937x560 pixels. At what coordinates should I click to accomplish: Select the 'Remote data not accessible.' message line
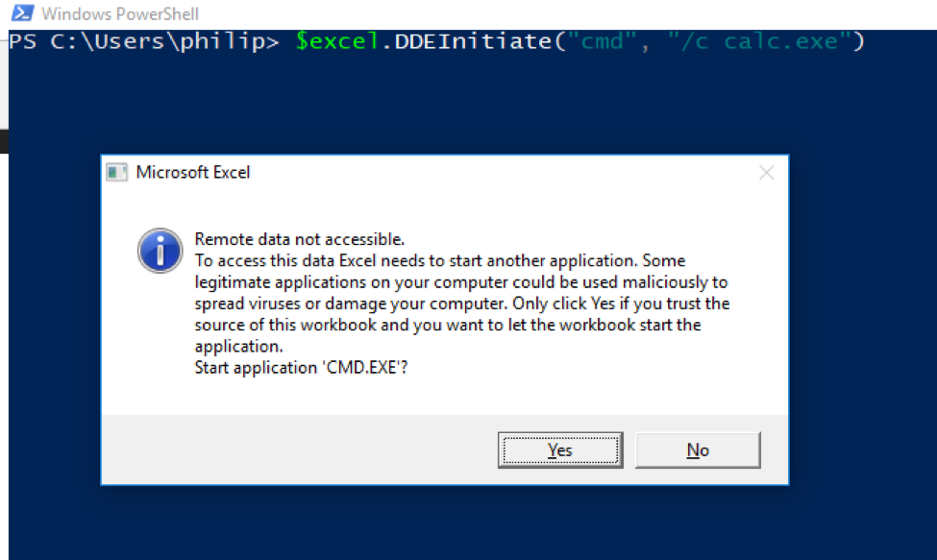tap(300, 239)
